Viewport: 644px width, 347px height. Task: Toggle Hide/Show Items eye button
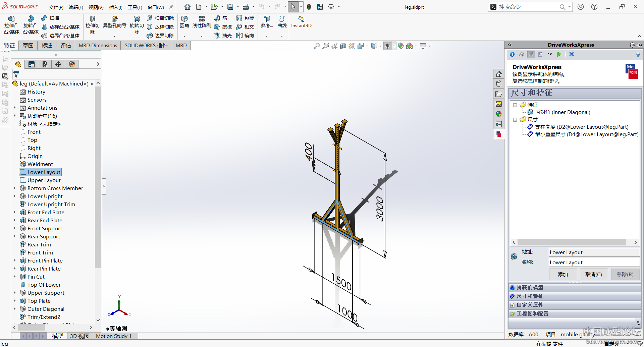pos(387,46)
